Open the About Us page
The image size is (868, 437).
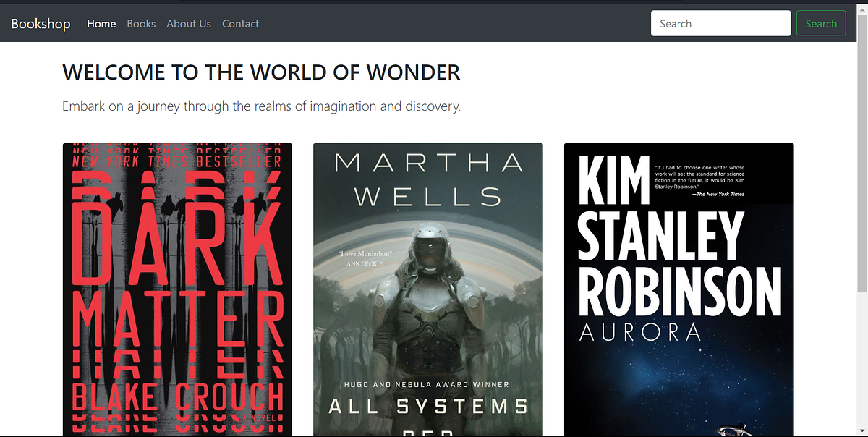point(189,24)
